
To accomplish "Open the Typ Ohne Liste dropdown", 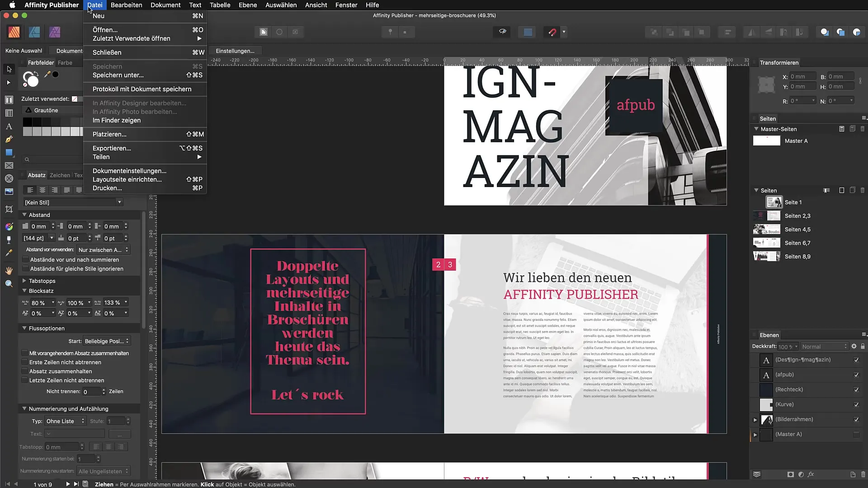I will click(65, 421).
